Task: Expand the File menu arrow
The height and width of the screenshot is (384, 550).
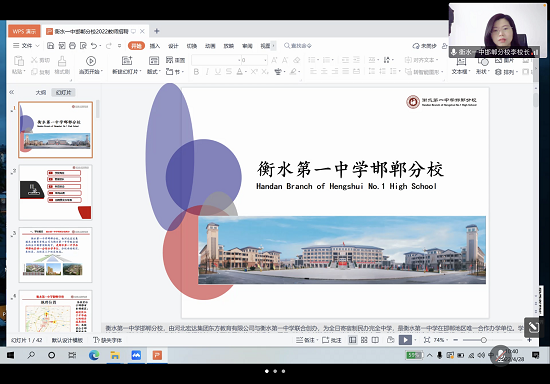Action: [38, 46]
